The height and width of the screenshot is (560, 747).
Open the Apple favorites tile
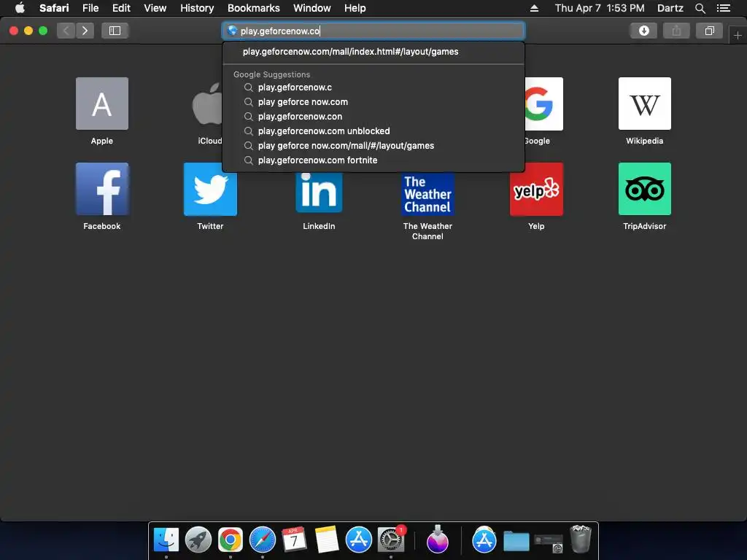pyautogui.click(x=102, y=104)
